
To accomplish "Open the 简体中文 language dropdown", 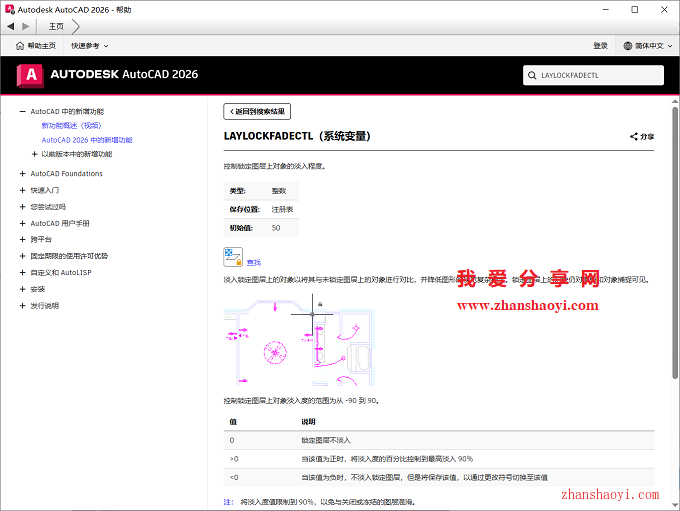I will pos(647,46).
